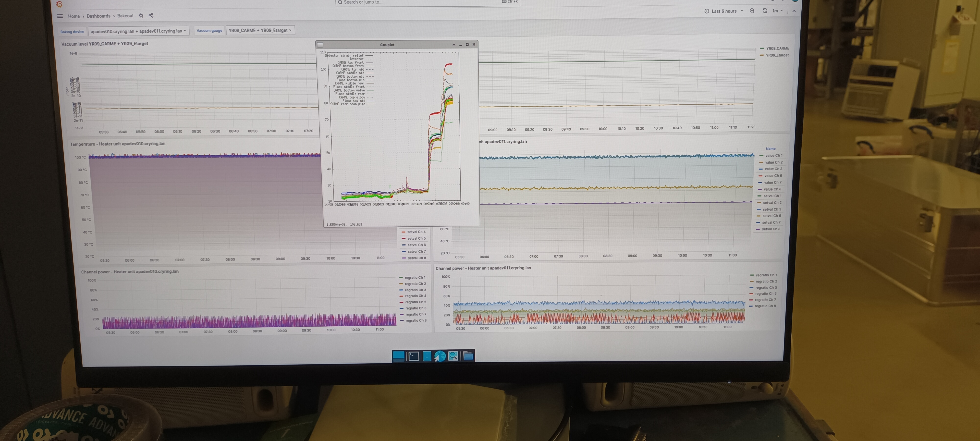980x441 pixels.
Task: Click the share dashboard icon
Action: pos(151,15)
